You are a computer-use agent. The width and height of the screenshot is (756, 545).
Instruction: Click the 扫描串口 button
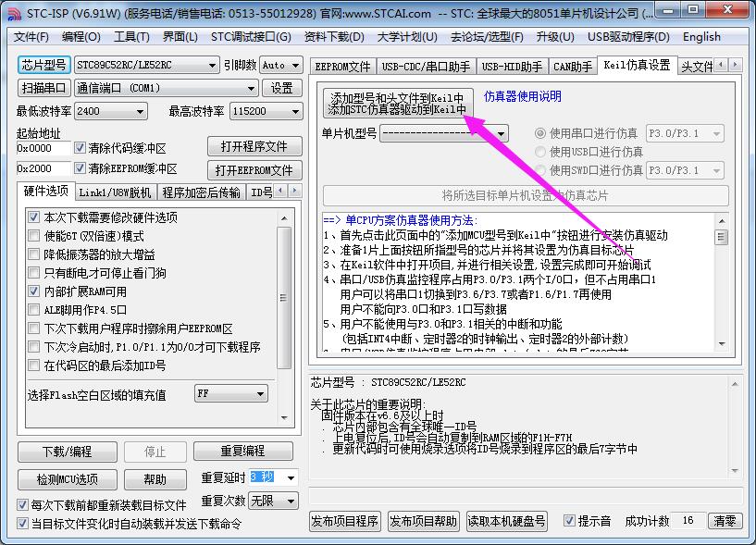pos(43,88)
